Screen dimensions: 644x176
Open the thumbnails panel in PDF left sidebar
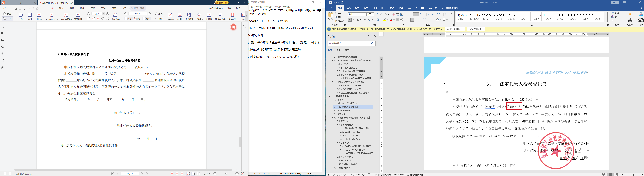(x=3, y=33)
